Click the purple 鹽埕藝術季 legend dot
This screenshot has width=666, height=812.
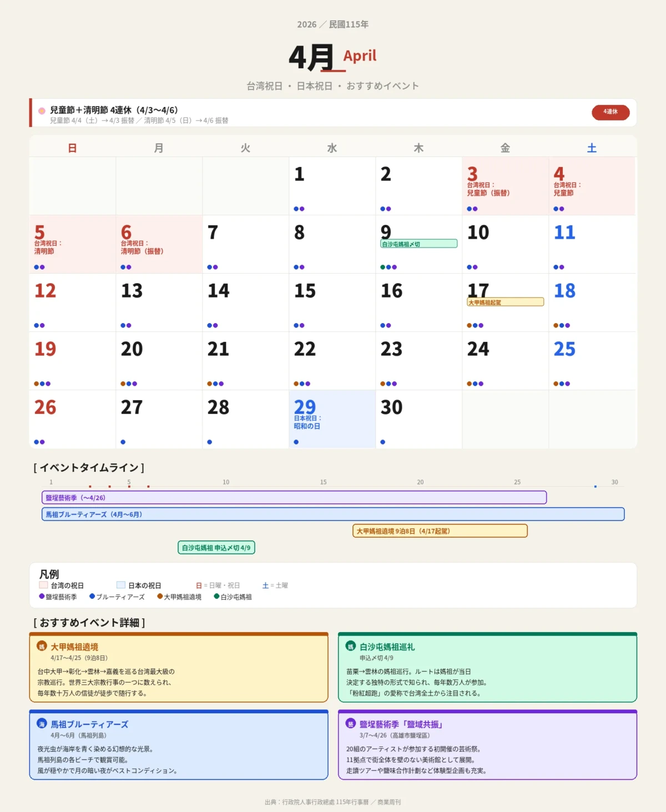tap(42, 596)
